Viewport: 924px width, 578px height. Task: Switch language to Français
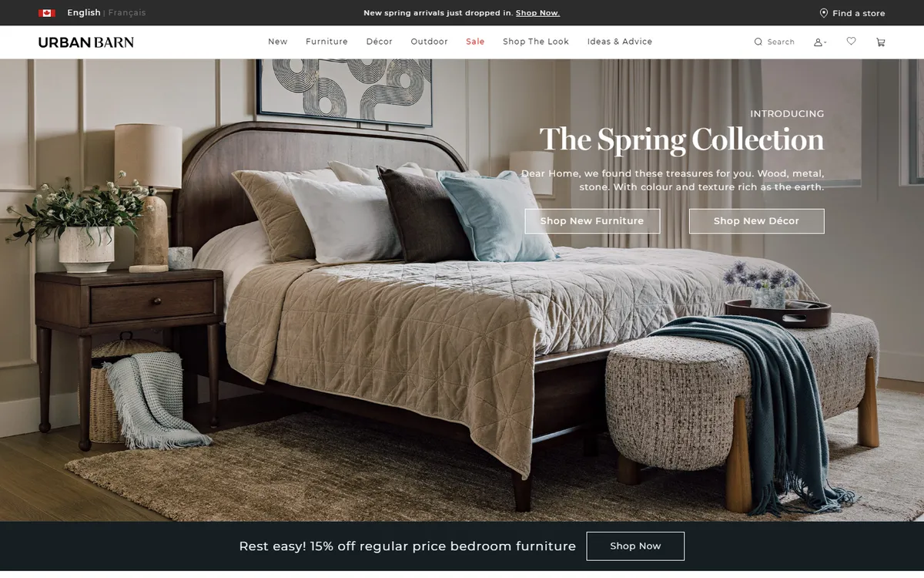tap(127, 12)
